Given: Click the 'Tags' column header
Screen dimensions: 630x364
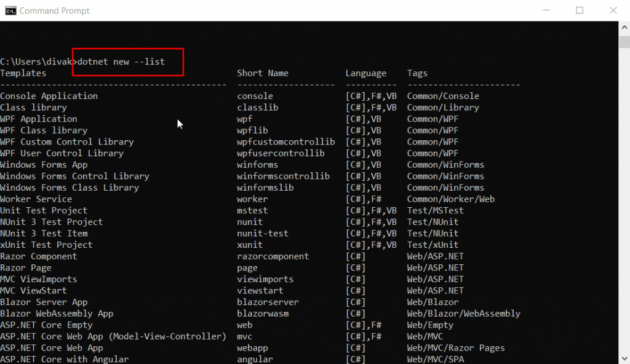Looking at the screenshot, I should point(417,73).
